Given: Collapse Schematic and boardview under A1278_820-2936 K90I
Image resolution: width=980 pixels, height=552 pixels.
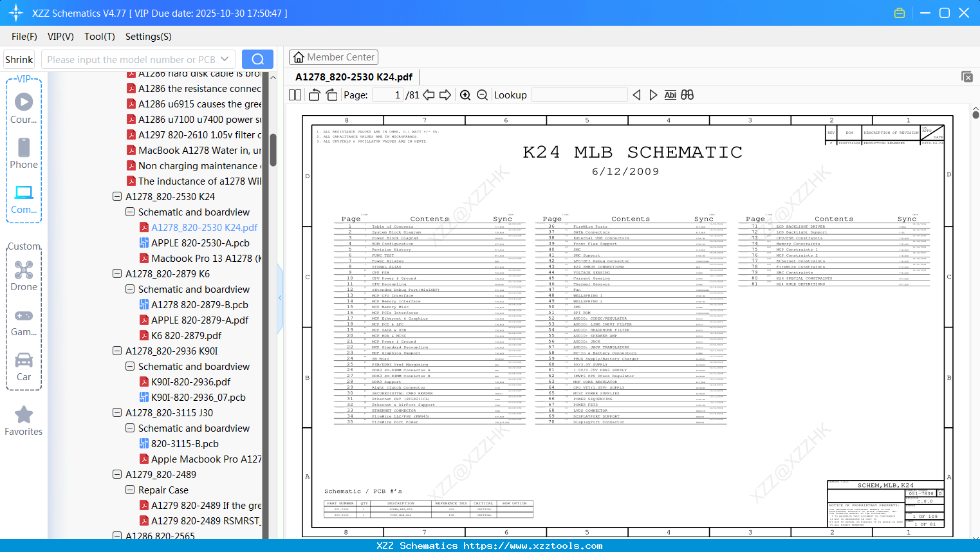Looking at the screenshot, I should pyautogui.click(x=130, y=367).
